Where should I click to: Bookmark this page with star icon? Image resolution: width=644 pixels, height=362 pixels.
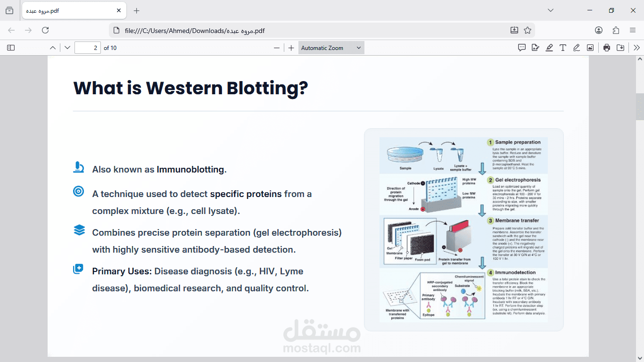[528, 30]
